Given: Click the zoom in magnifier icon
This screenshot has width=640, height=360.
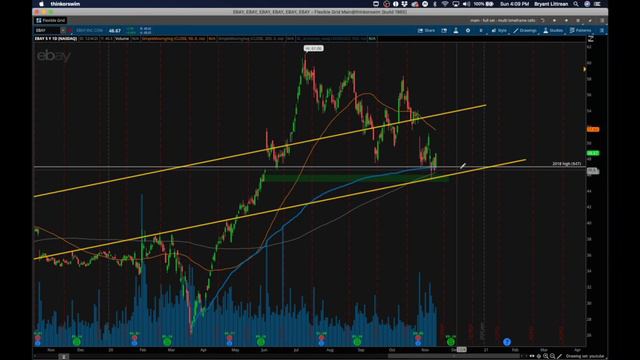Looking at the screenshot, I should 546,356.
